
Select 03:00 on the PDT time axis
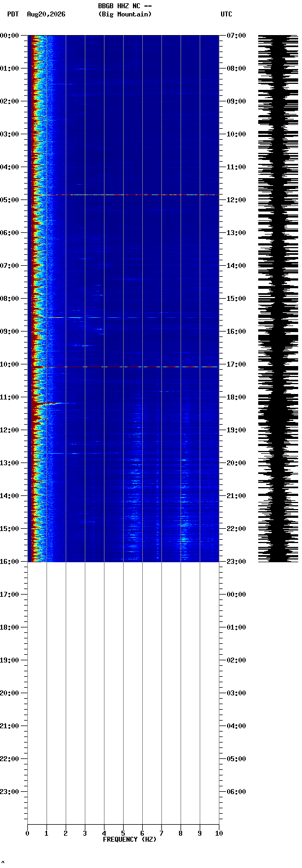click(x=9, y=134)
